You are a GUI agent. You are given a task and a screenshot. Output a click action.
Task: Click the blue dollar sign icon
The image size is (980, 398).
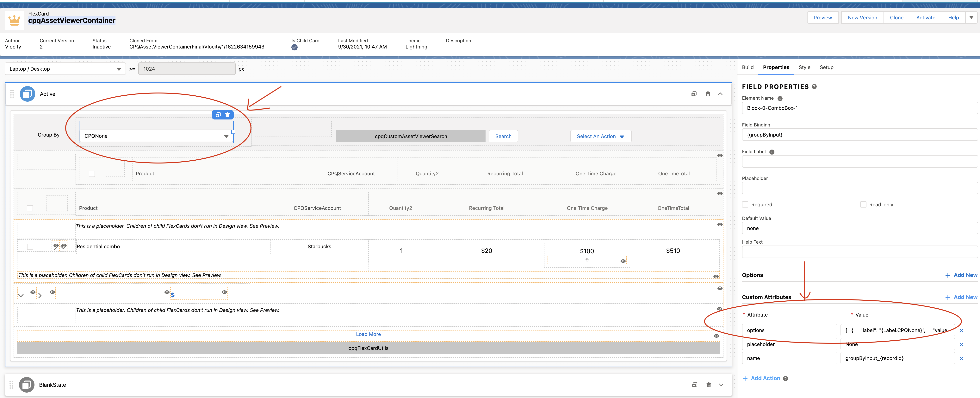click(x=173, y=295)
